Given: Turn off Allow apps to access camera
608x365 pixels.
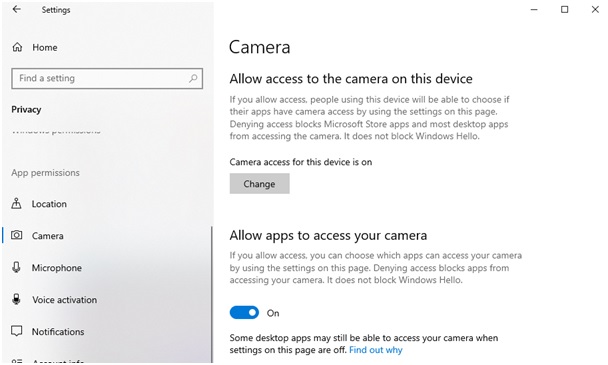Looking at the screenshot, I should pos(244,313).
